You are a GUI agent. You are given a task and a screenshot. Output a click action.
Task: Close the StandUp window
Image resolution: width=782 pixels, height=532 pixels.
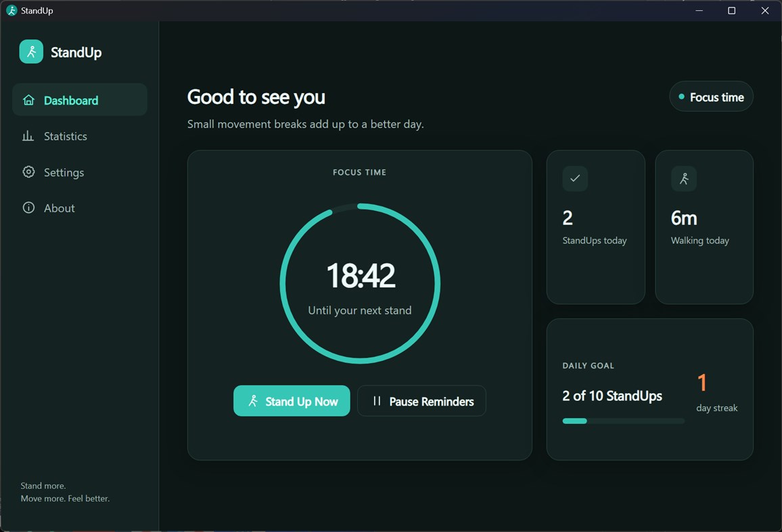tap(765, 10)
